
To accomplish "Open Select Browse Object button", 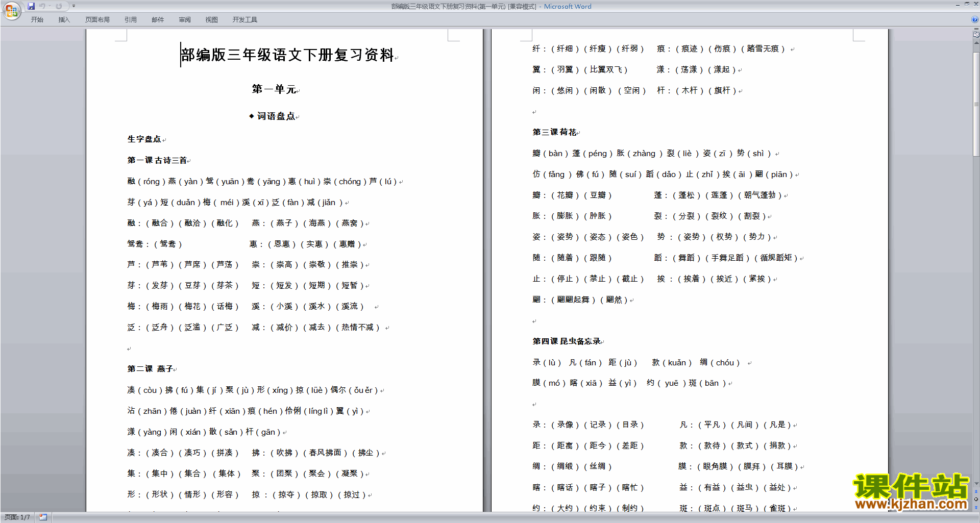I will click(x=976, y=499).
